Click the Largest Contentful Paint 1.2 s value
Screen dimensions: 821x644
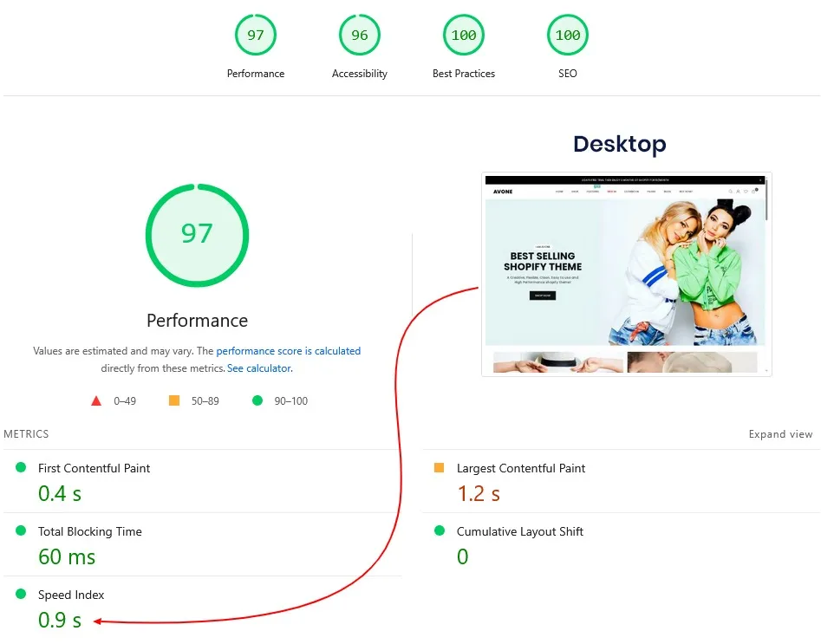pos(479,494)
